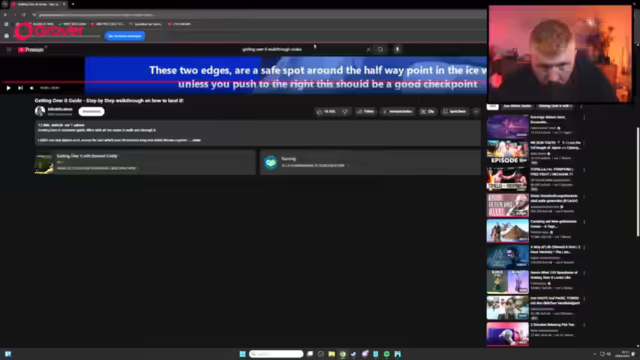640x360 pixels.
Task: Select the 'Getting Over It' related filter chip
Action: click(x=554, y=106)
